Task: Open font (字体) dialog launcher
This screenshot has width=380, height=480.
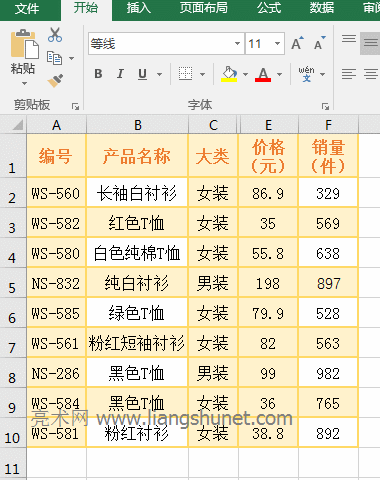Action: click(325, 106)
